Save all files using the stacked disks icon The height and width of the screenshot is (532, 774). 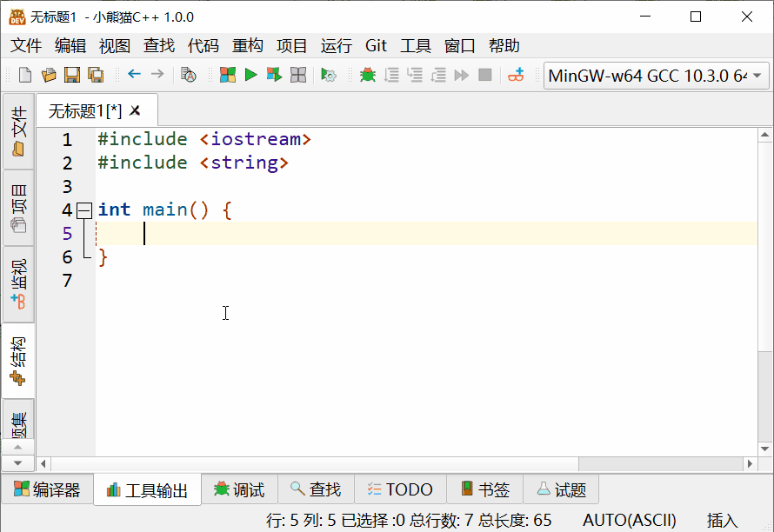coord(96,76)
